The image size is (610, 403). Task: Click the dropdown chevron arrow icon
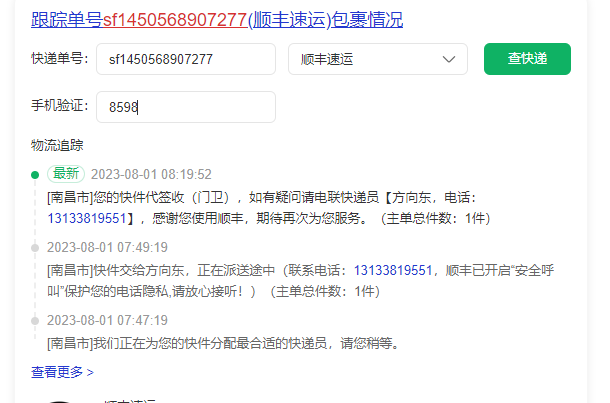[x=449, y=60]
